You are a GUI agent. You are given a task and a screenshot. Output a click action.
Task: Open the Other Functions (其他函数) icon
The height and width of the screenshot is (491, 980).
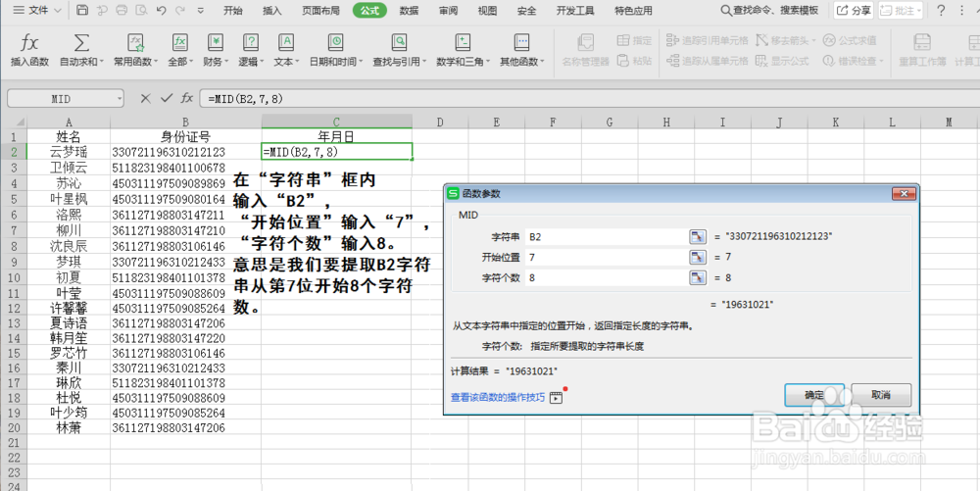[521, 42]
